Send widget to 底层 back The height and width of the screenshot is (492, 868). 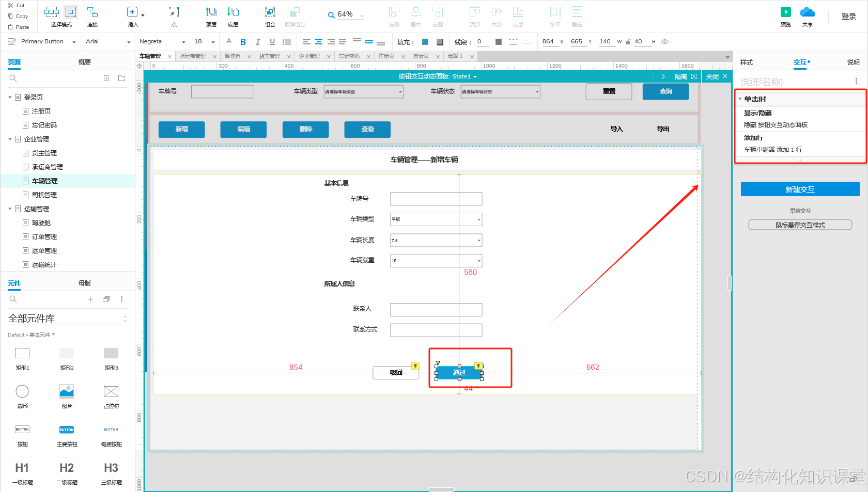pyautogui.click(x=233, y=12)
